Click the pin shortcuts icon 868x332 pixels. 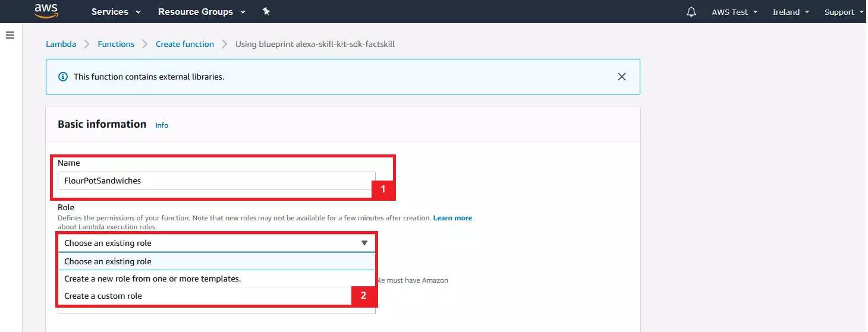coord(266,12)
